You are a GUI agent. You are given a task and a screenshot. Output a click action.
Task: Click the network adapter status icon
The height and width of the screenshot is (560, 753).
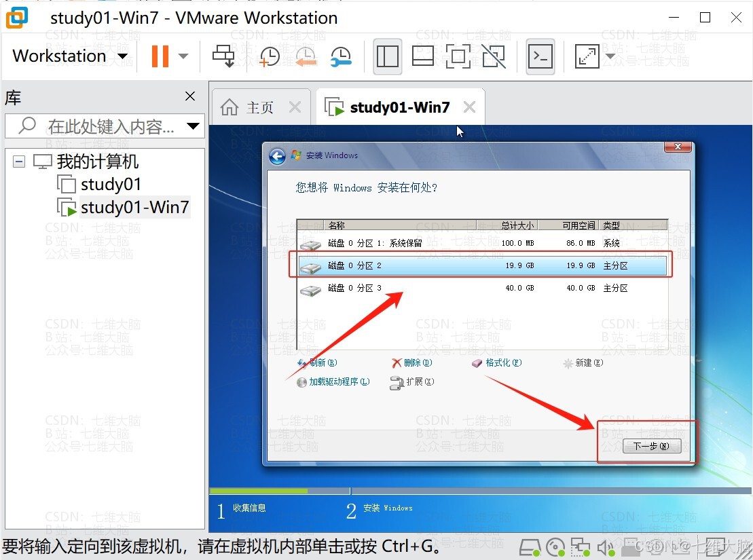(x=581, y=548)
